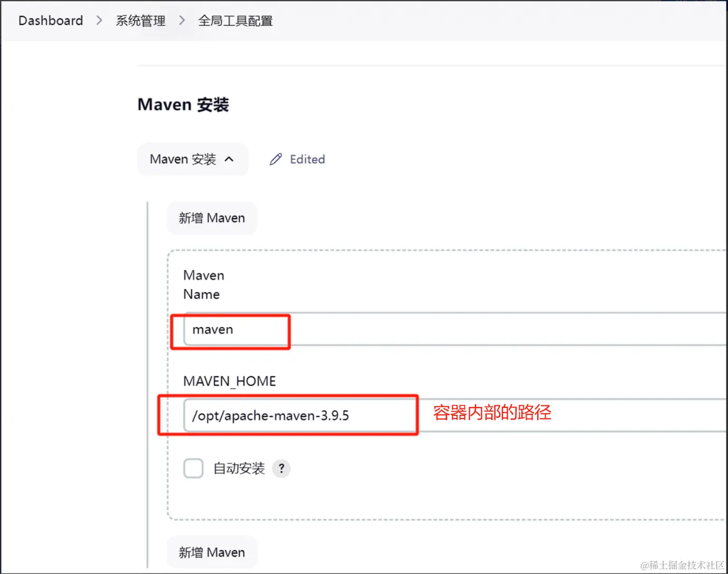Viewport: 728px width, 574px height.
Task: Focus the Maven Name input field
Action: 455,329
